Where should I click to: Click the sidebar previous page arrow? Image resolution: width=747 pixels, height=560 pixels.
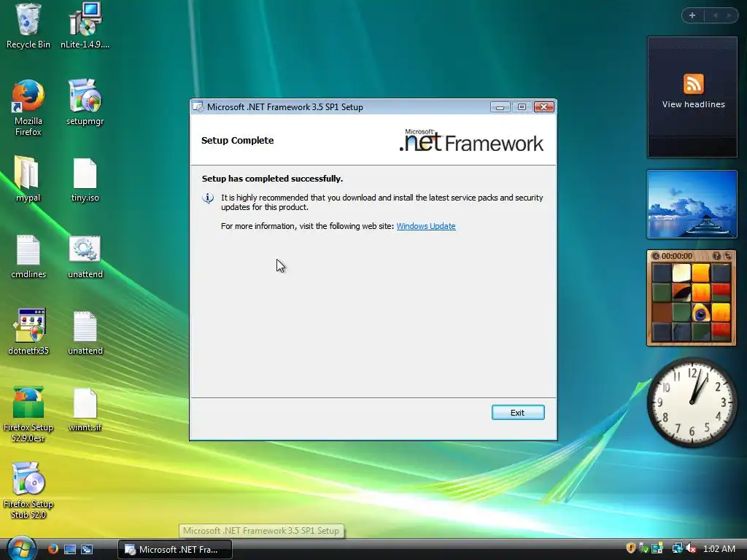[715, 16]
